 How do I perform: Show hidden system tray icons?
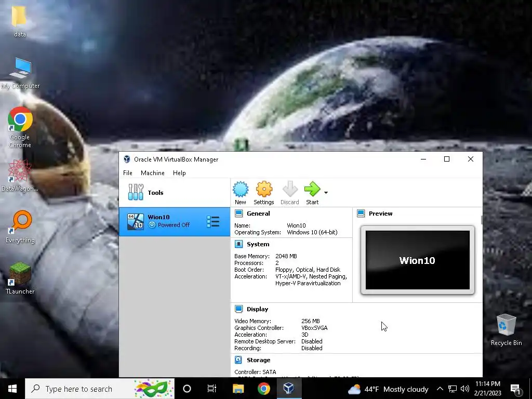440,389
